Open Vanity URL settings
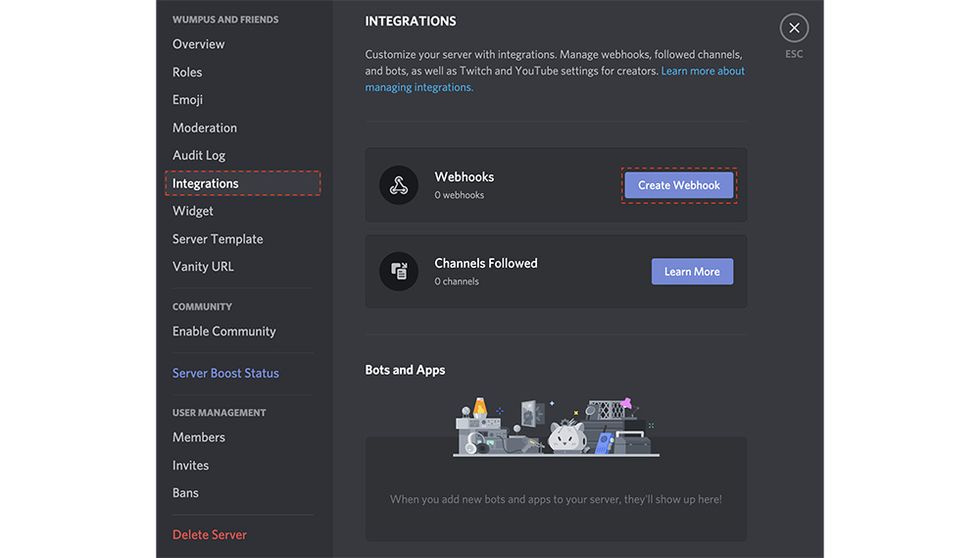980x558 pixels. [x=203, y=267]
